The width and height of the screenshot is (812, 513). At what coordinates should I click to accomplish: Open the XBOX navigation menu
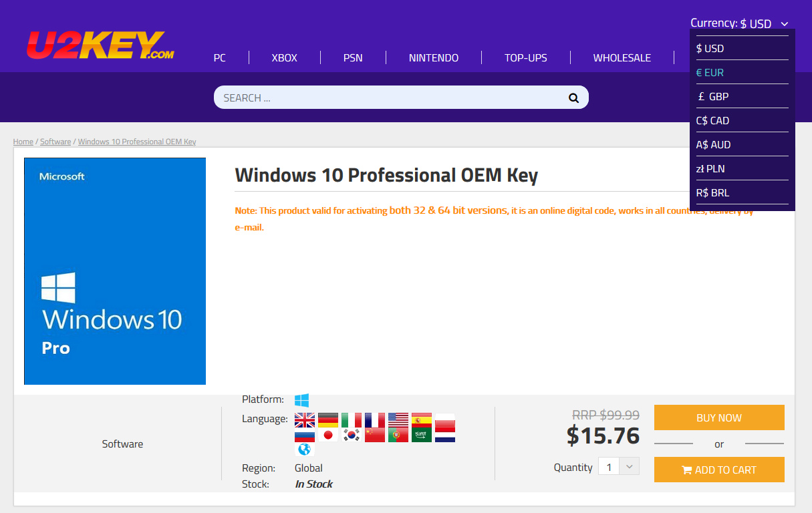285,58
